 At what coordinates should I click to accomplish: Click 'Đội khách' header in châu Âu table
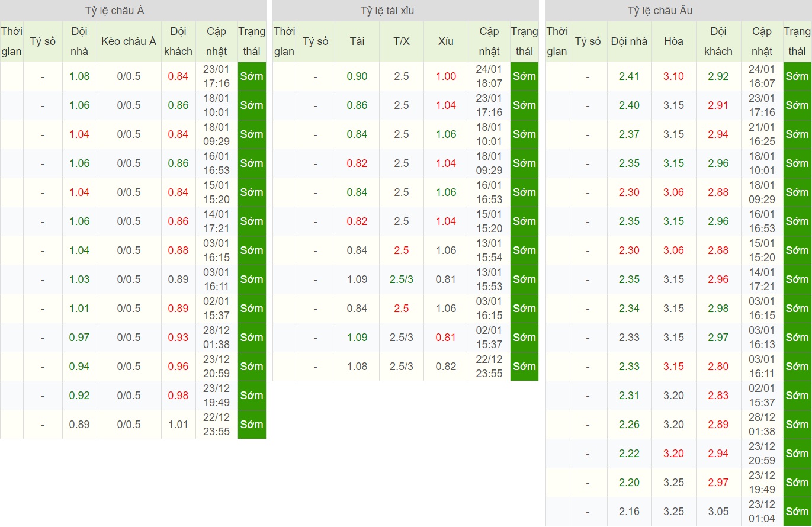click(x=718, y=41)
